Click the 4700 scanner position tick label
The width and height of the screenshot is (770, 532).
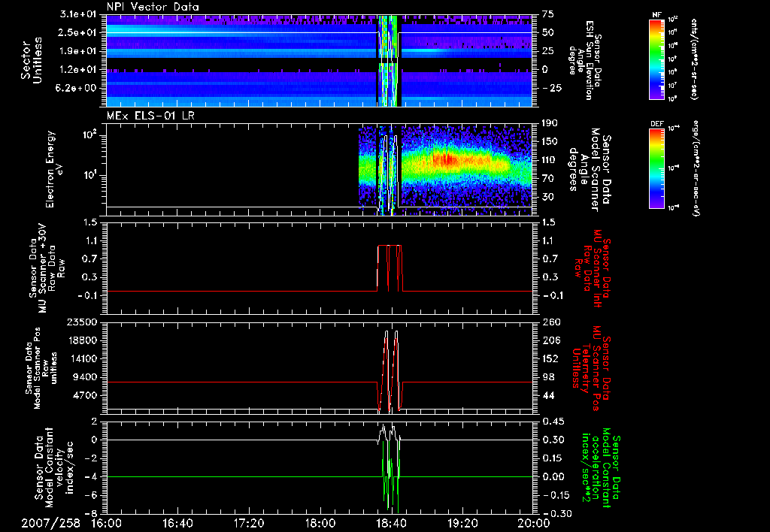coord(84,395)
